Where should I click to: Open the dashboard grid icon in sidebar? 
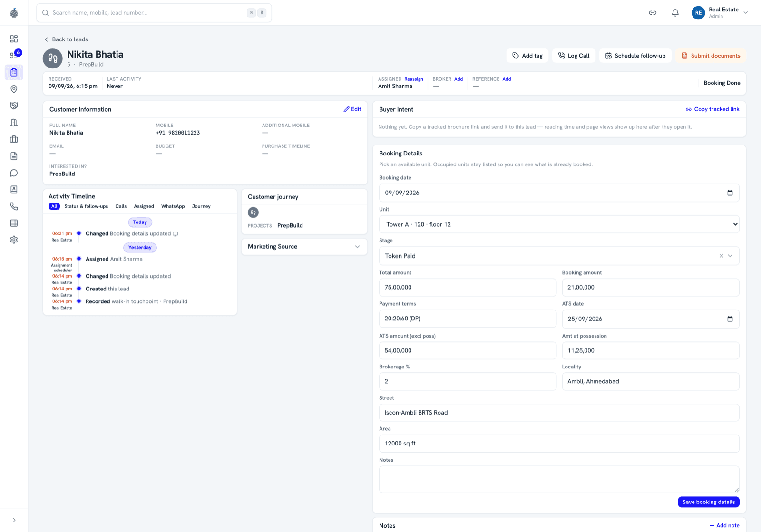[14, 39]
